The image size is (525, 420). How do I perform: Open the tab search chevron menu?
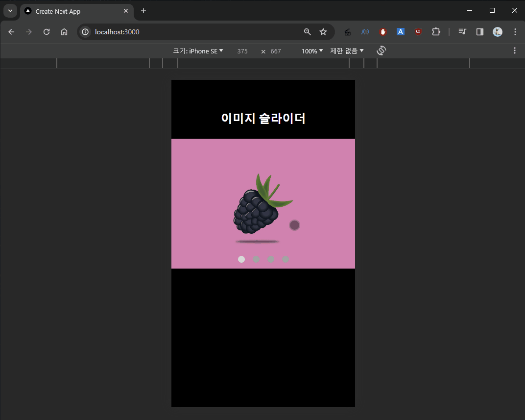[10, 11]
